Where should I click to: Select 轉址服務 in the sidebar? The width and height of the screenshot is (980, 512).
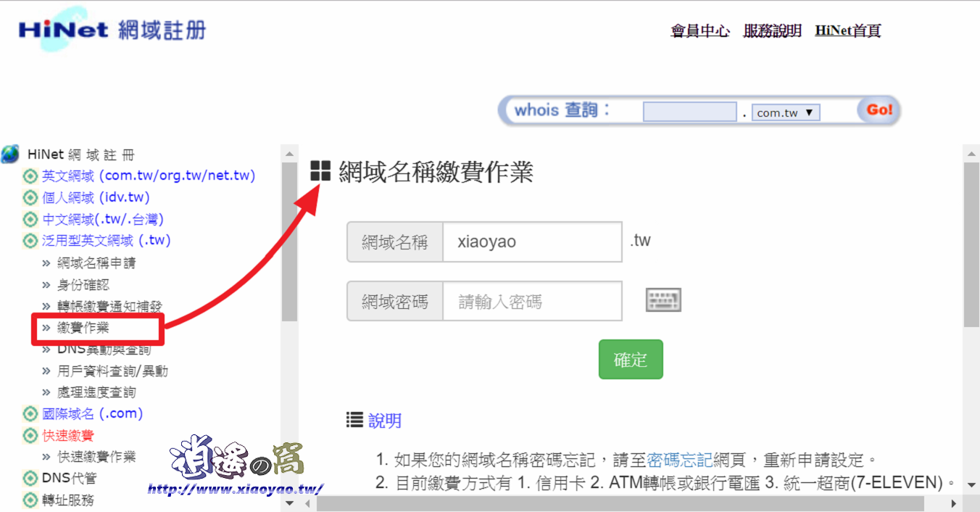(68, 500)
